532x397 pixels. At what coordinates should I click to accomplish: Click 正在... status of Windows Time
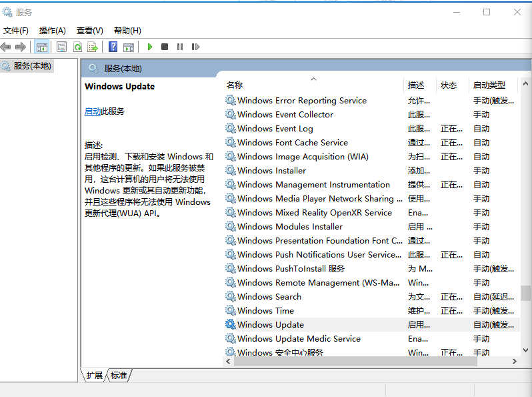coord(451,311)
